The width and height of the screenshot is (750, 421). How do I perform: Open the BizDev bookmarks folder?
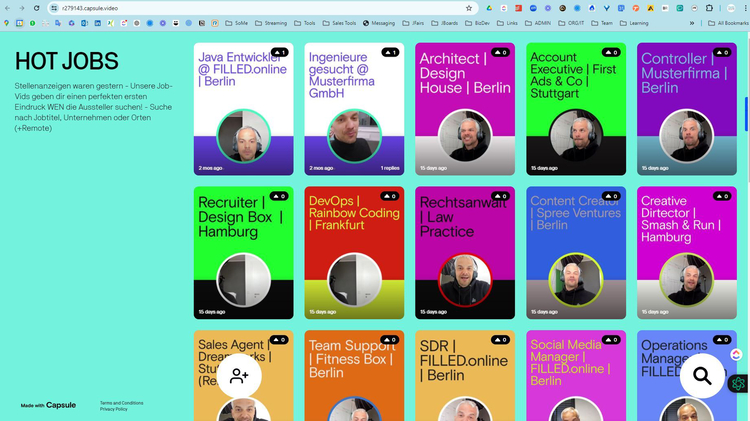click(478, 23)
